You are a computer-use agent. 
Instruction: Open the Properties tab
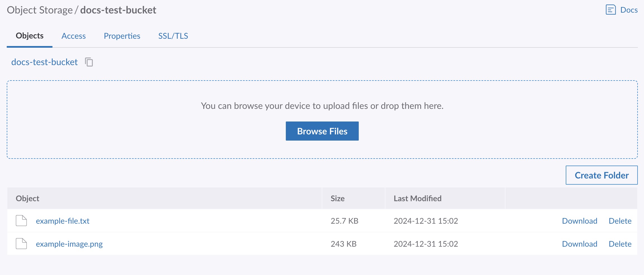click(122, 36)
